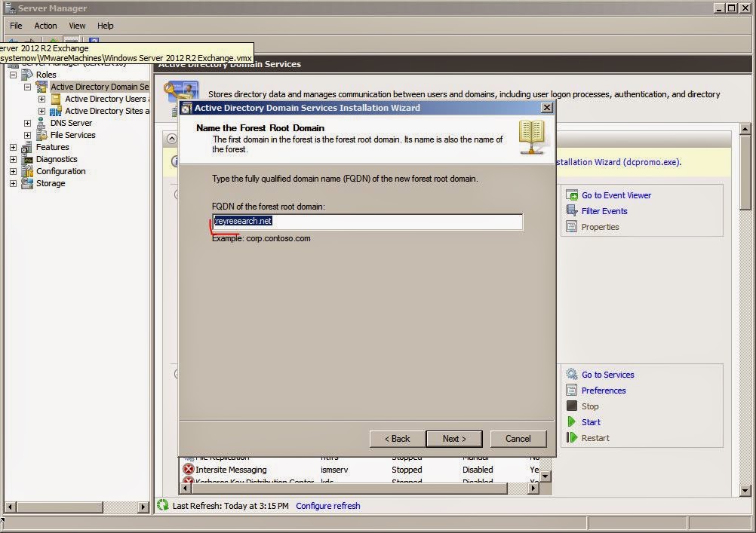
Task: Click the tree pane scroll-right arrow
Action: [143, 507]
